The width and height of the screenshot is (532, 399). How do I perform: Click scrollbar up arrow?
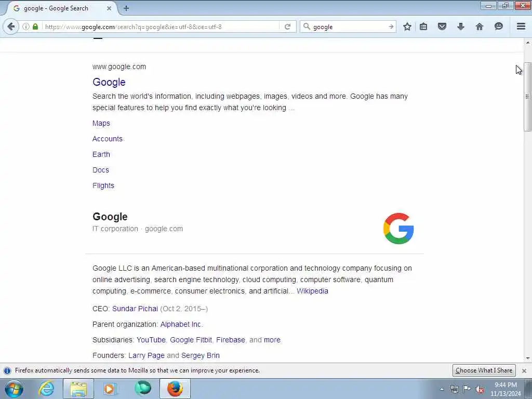click(527, 43)
